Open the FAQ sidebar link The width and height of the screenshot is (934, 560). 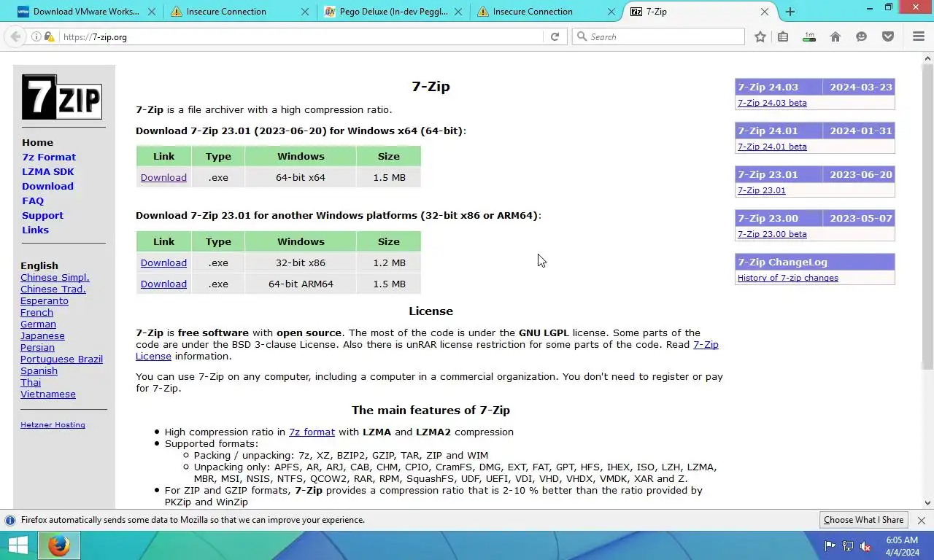(33, 201)
